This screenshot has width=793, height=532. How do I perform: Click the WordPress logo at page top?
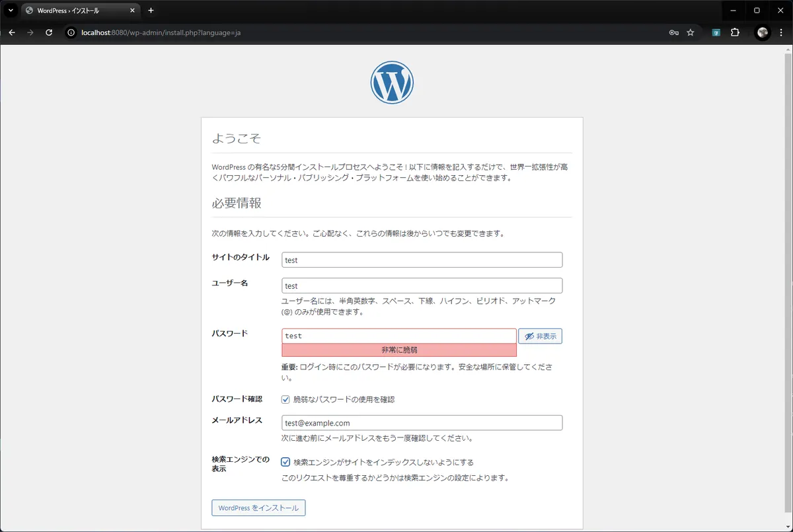(x=392, y=83)
